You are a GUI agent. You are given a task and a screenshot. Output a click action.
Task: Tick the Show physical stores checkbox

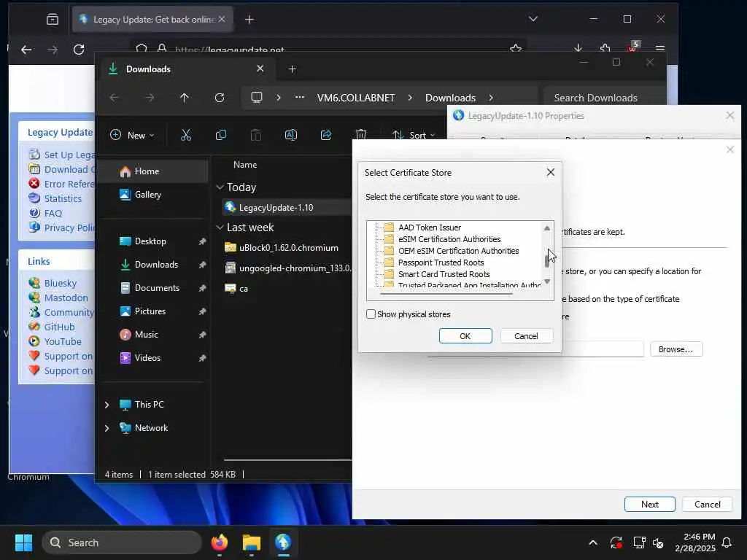pyautogui.click(x=371, y=314)
